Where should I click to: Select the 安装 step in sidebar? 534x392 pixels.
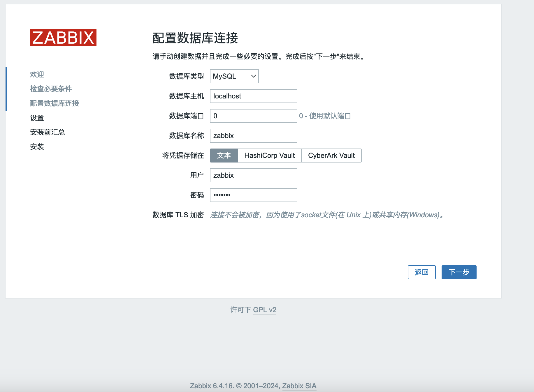[x=37, y=147]
